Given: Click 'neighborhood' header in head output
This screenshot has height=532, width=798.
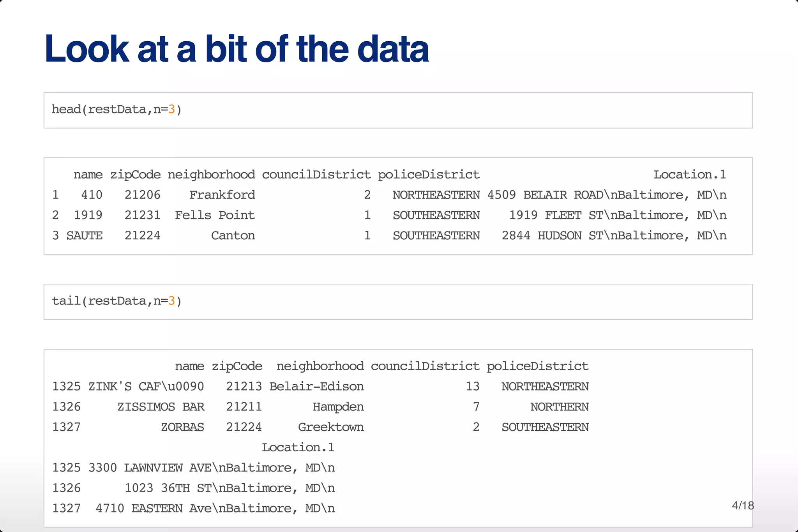Looking at the screenshot, I should tap(212, 175).
